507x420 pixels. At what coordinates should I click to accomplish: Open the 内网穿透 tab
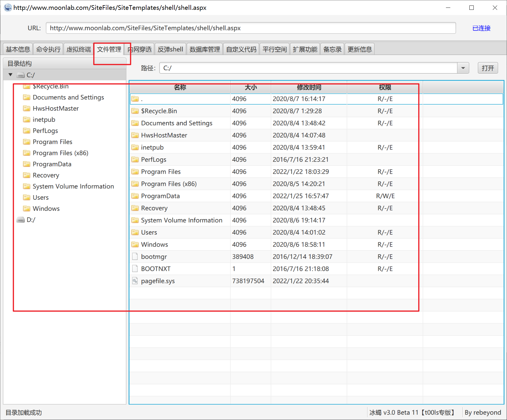(140, 49)
